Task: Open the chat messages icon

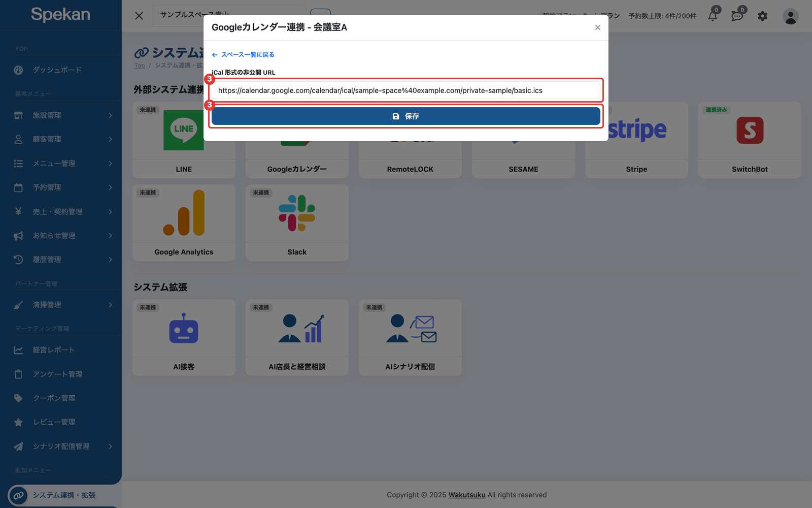Action: (x=737, y=16)
